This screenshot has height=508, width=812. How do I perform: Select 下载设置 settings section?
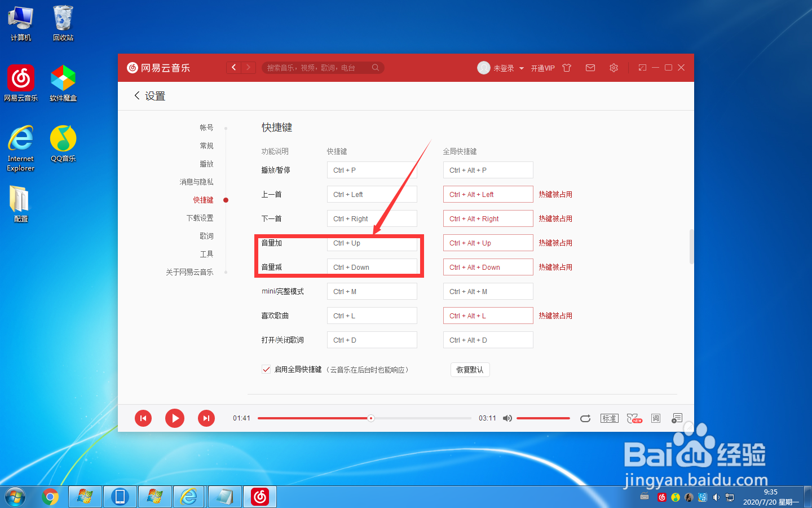[x=200, y=218]
